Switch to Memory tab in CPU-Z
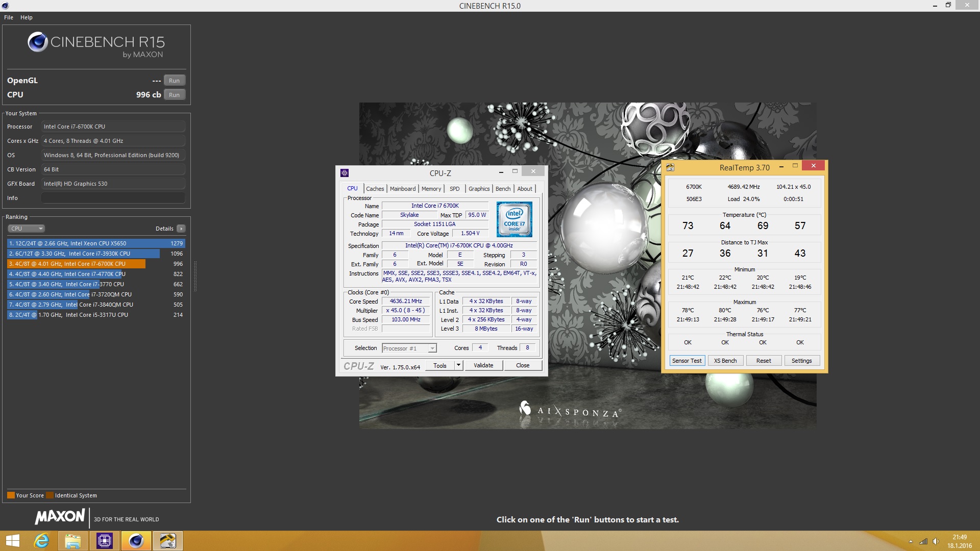 coord(431,189)
